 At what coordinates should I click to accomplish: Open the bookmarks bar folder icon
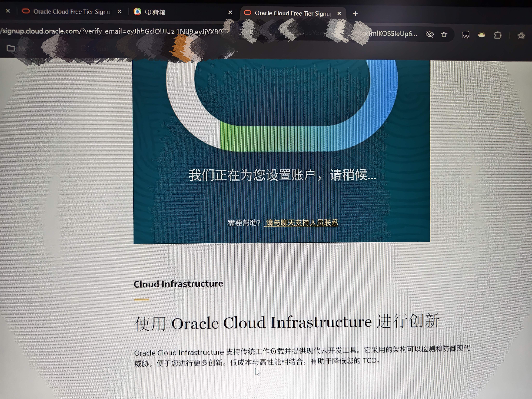[x=11, y=48]
